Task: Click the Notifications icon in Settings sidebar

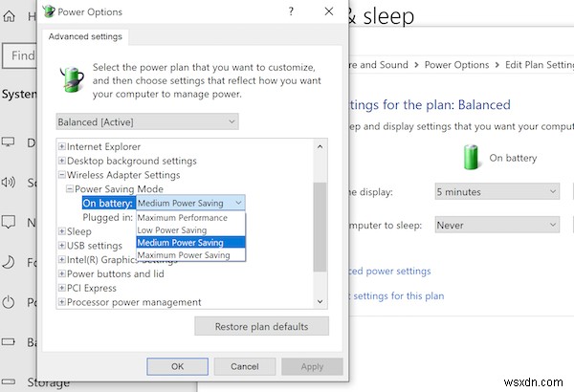Action: [x=9, y=222]
